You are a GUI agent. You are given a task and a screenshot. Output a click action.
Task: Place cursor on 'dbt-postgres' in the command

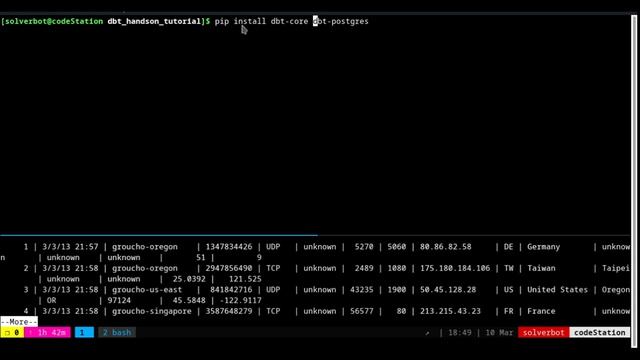[x=340, y=21]
